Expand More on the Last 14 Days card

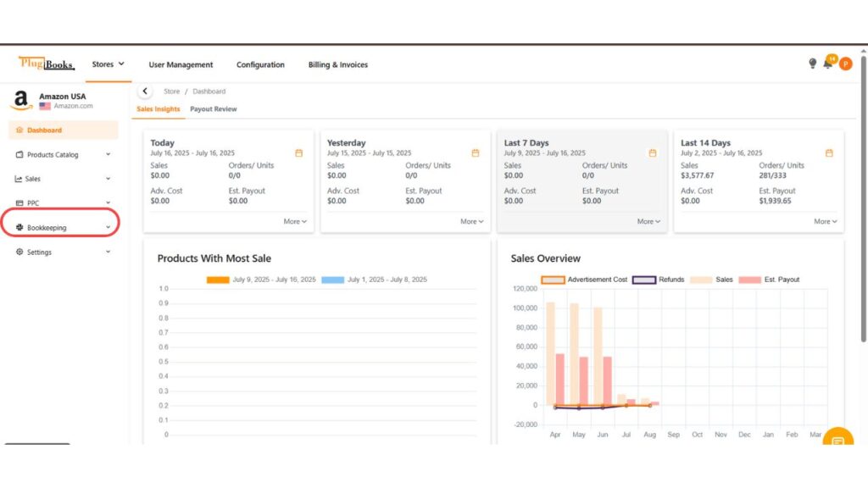(826, 221)
